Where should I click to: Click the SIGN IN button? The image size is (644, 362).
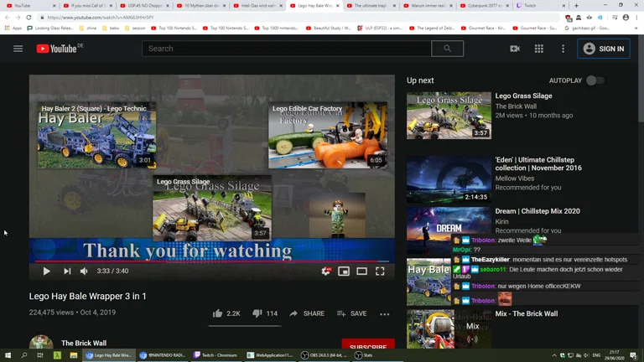(x=604, y=49)
